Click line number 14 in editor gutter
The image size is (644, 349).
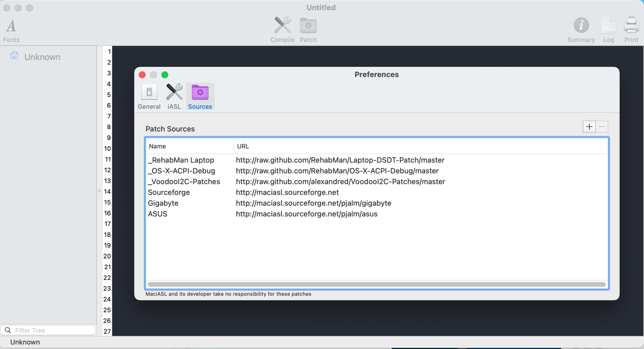[x=107, y=192]
